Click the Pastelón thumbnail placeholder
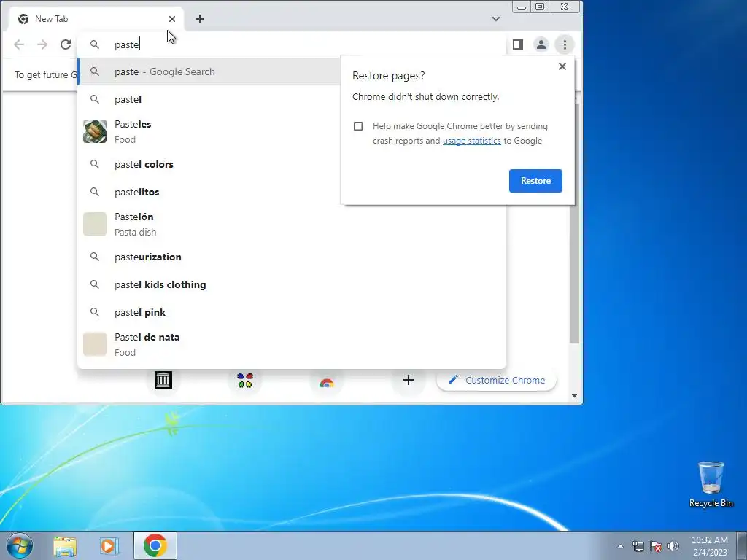The image size is (747, 560). point(95,225)
